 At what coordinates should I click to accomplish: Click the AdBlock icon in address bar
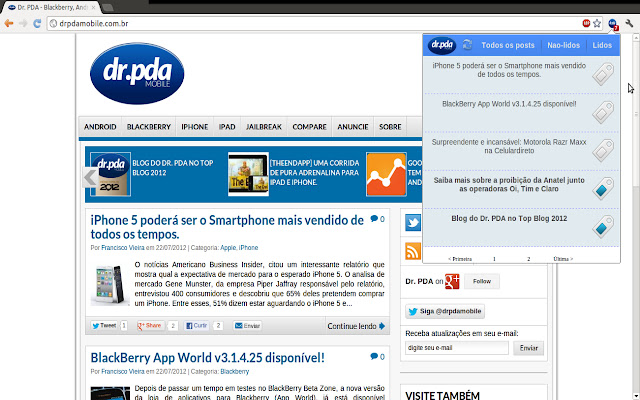(586, 23)
